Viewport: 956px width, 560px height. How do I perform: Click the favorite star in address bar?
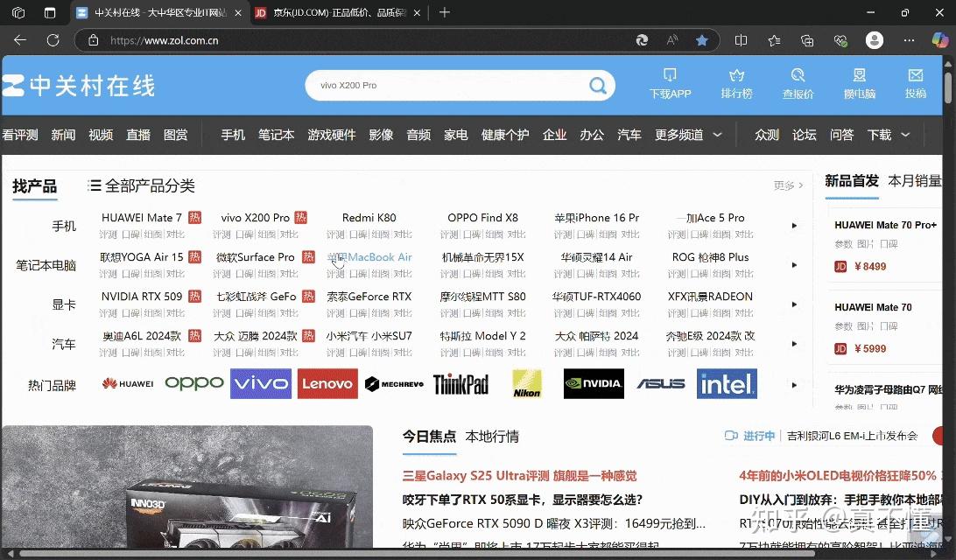(x=702, y=40)
